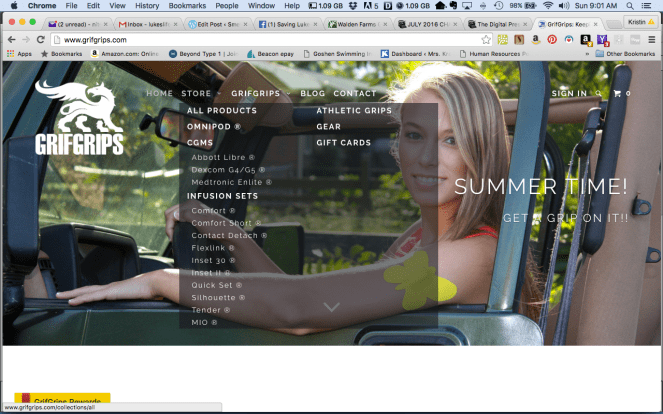Expand the STORE dropdown menu

[199, 93]
